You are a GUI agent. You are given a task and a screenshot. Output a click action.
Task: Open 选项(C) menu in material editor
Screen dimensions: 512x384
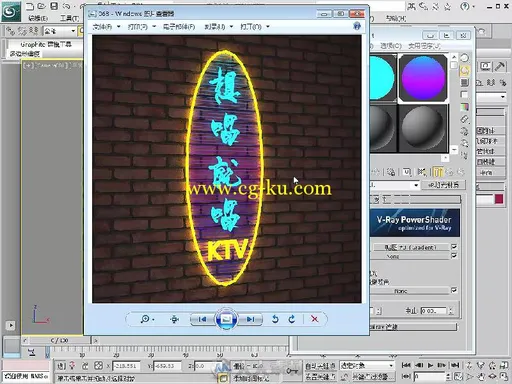click(x=391, y=46)
